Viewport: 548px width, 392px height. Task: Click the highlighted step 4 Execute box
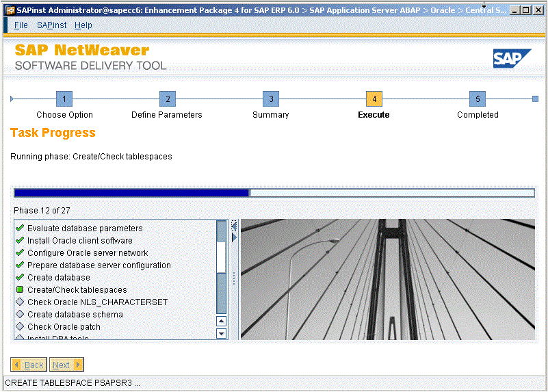pos(374,99)
